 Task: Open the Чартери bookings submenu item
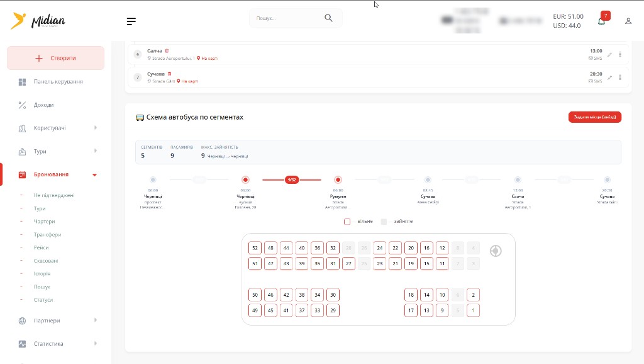[45, 221]
